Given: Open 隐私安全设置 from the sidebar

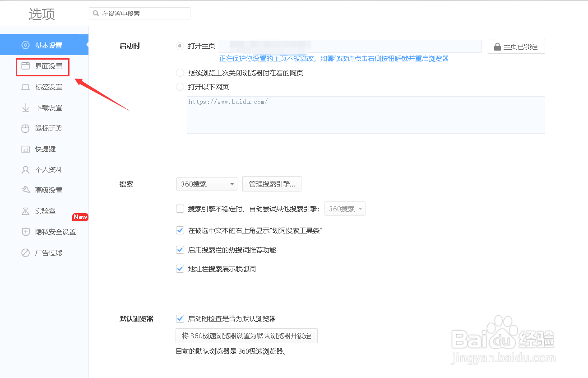Looking at the screenshot, I should pyautogui.click(x=47, y=232).
